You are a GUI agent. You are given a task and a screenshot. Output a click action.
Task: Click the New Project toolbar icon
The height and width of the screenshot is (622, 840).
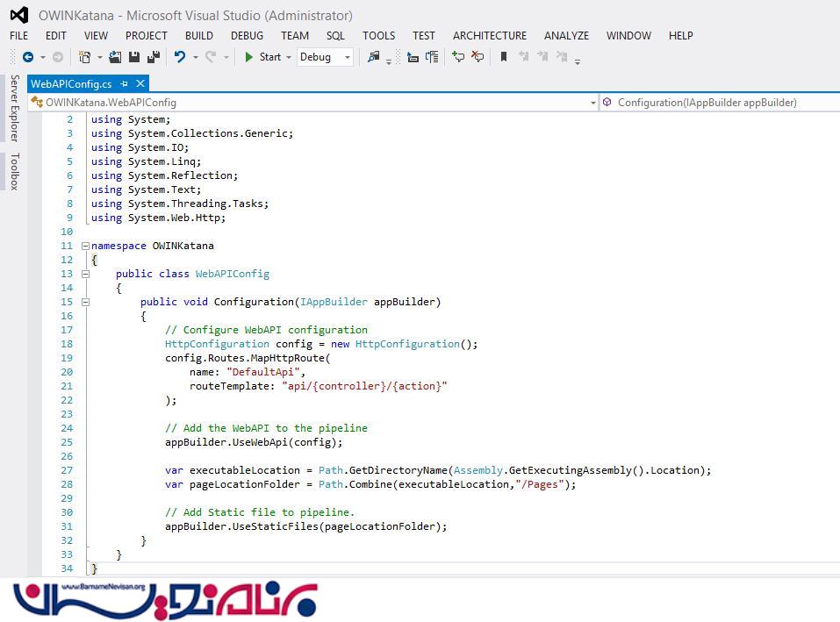pos(85,57)
